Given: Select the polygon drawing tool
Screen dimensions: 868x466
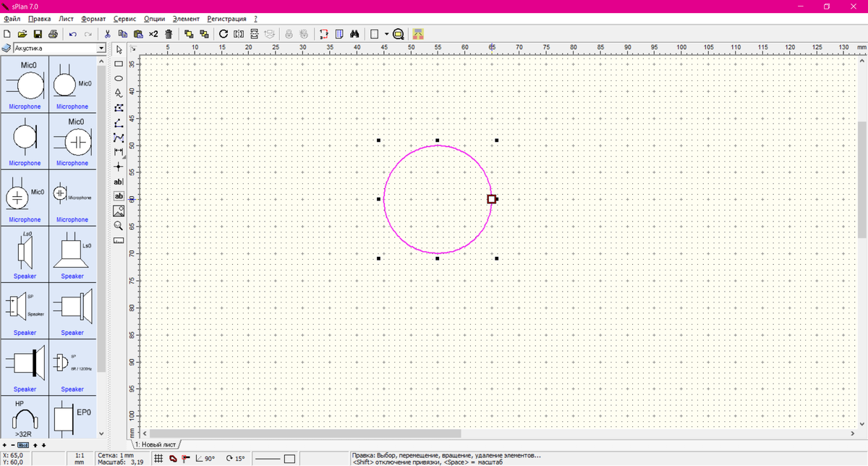Looking at the screenshot, I should [119, 107].
